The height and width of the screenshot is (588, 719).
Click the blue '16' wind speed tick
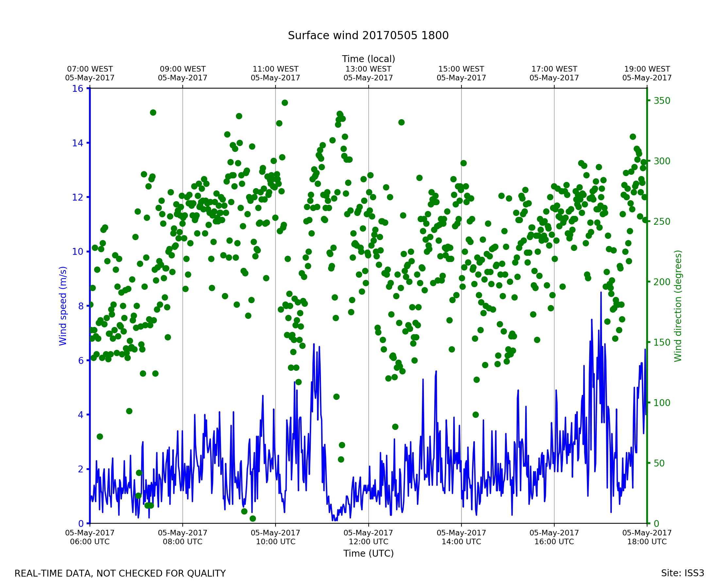[77, 89]
